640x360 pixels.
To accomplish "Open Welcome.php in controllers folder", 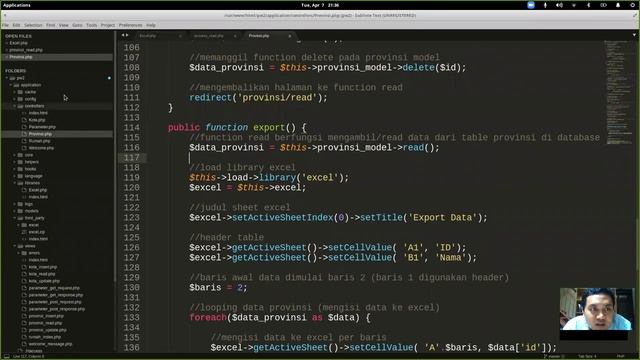I will [41, 148].
